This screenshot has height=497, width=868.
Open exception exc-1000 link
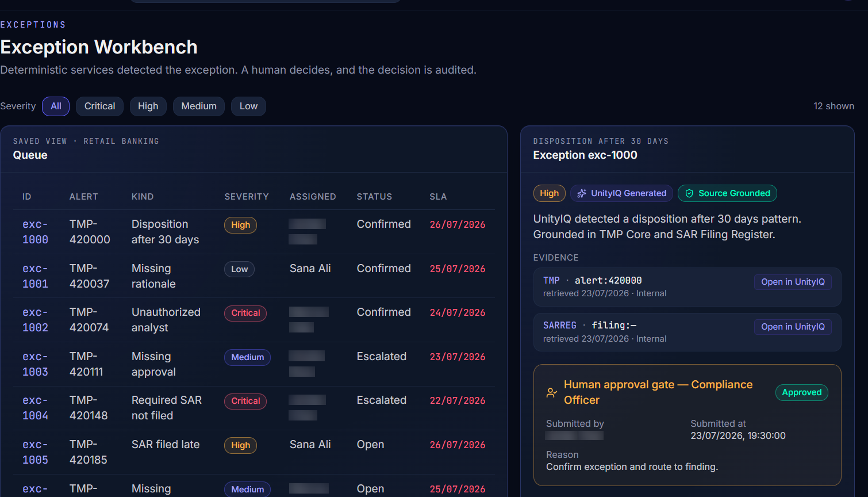tap(35, 232)
